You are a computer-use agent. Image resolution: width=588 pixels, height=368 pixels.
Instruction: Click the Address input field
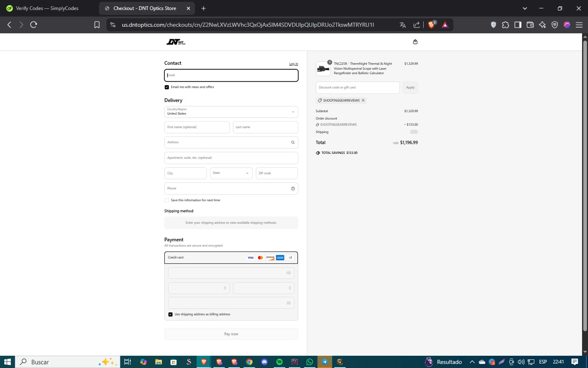pos(231,142)
